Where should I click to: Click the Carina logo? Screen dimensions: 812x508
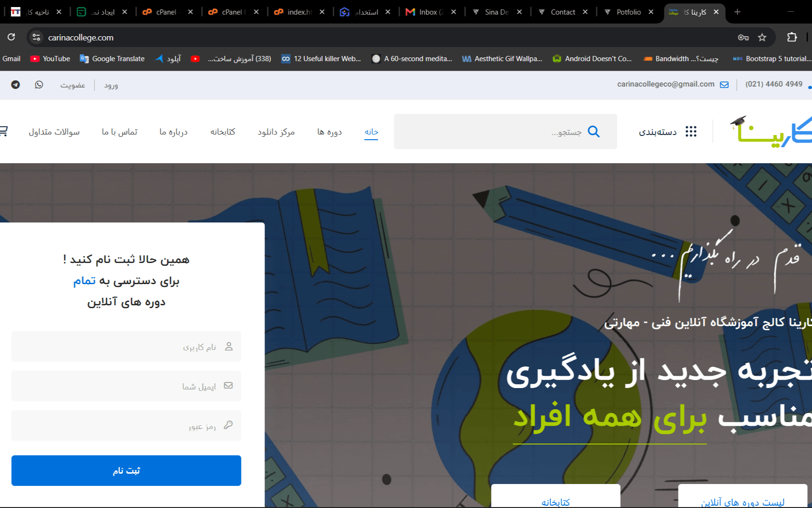pos(771,131)
